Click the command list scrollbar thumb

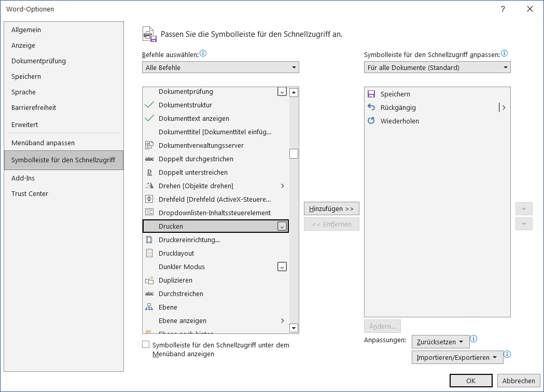294,153
